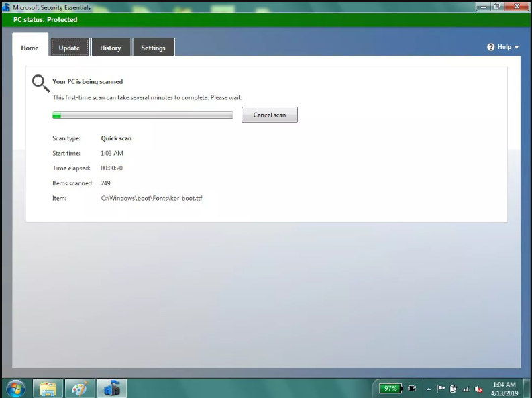
Task: Click the scan magnifying glass icon
Action: (x=41, y=83)
